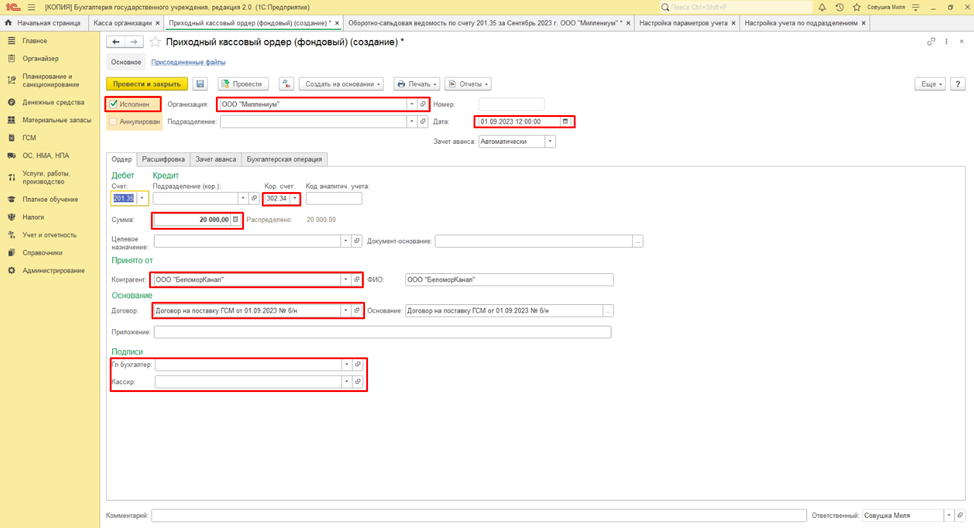Viewport: 974px width, 528px height.
Task: Expand the Организация dropdown
Action: click(x=411, y=104)
